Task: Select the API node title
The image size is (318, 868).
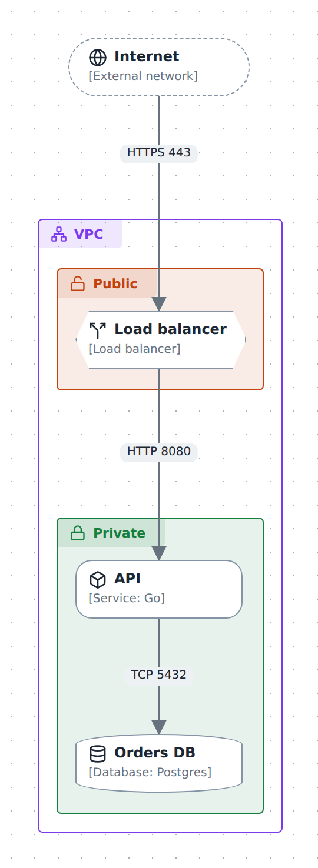Action: pyautogui.click(x=127, y=579)
